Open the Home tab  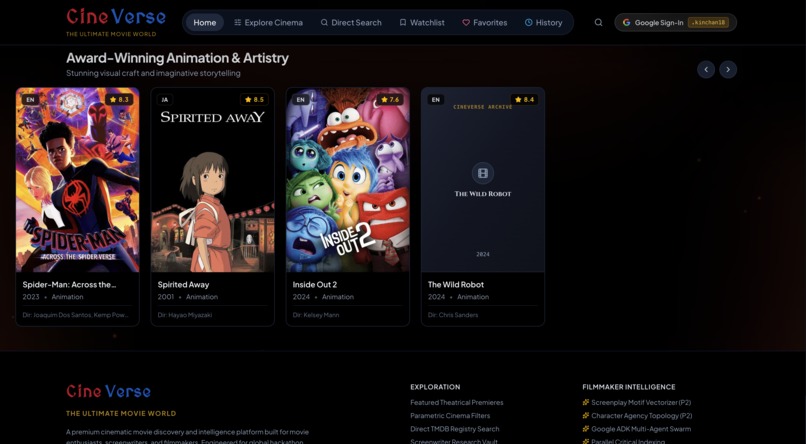205,23
